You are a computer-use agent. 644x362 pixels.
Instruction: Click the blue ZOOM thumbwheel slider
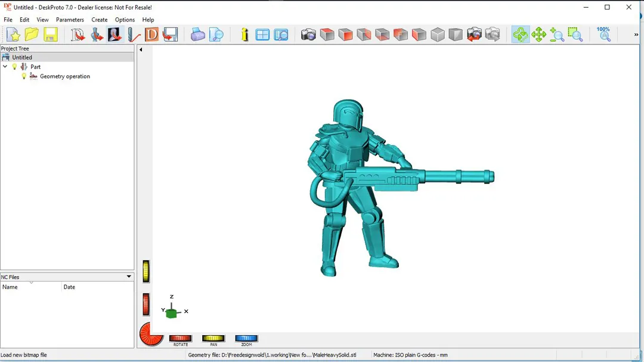pos(246,338)
